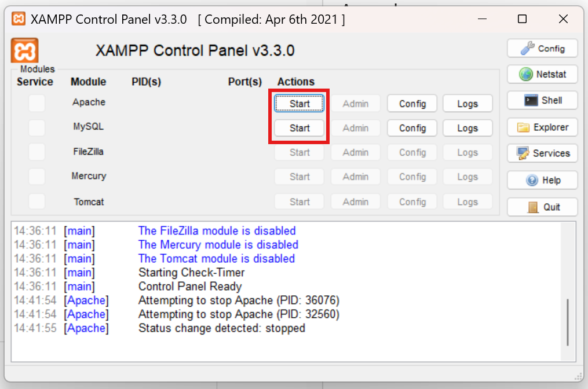The image size is (588, 389).
Task: Toggle the Apache service checkbox
Action: pos(36,103)
